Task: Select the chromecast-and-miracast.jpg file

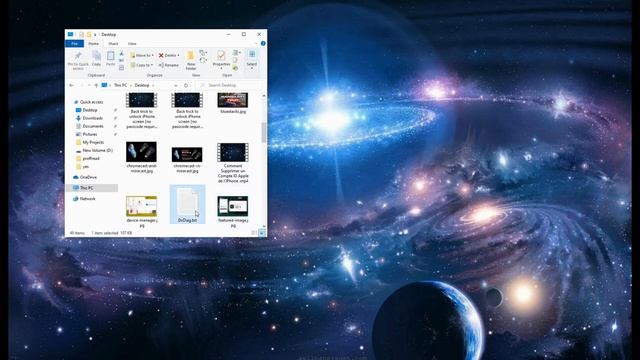Action: (x=141, y=157)
